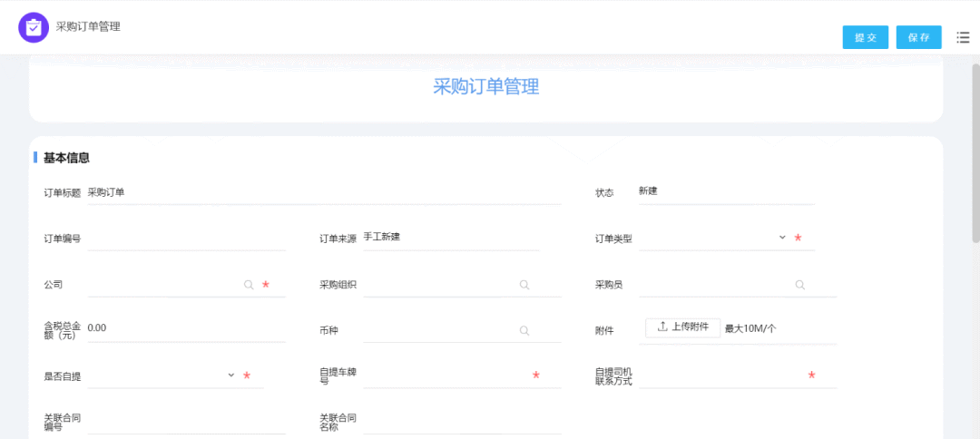Open the list menu icon beside 保存
The width and height of the screenshot is (980, 439).
[x=963, y=37]
